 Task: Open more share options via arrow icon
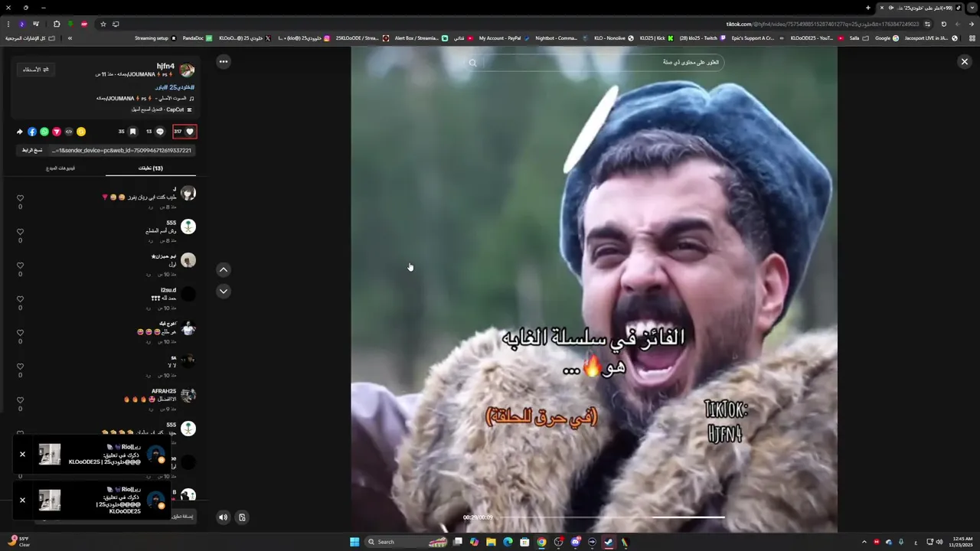click(x=20, y=132)
